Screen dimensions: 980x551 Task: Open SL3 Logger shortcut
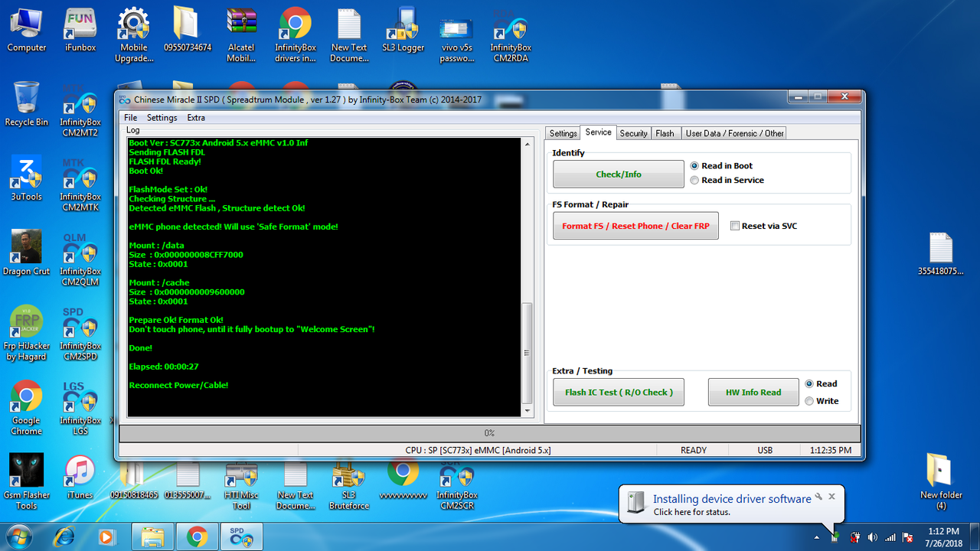[403, 31]
